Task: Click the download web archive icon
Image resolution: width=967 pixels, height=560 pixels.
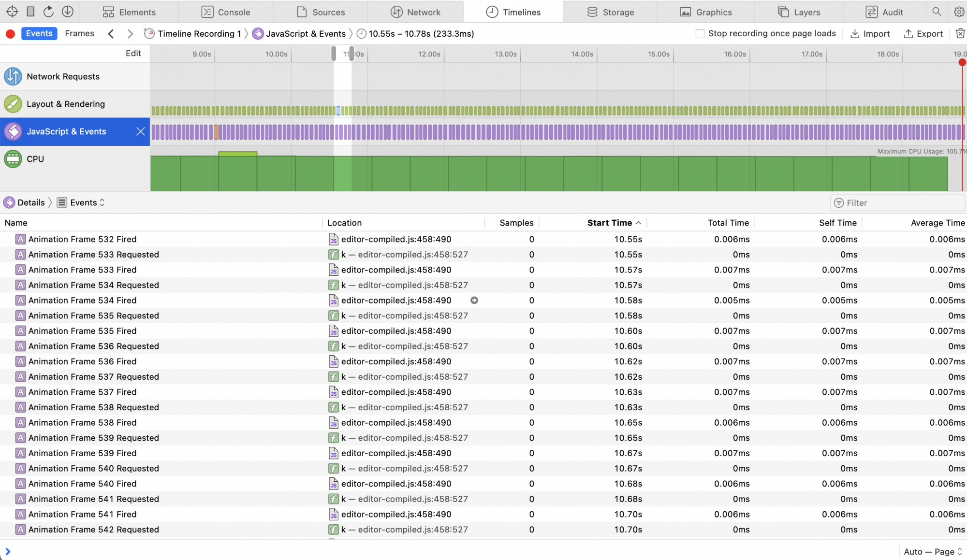Action: pos(68,12)
